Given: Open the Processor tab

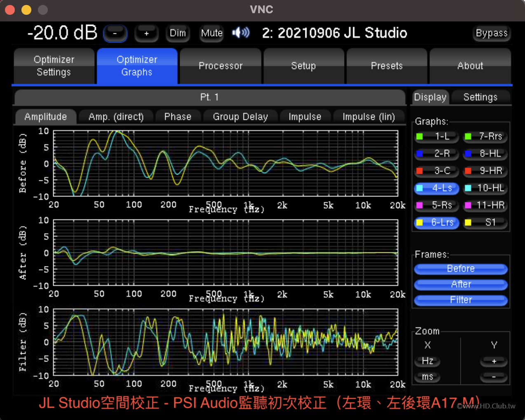Looking at the screenshot, I should pos(220,66).
